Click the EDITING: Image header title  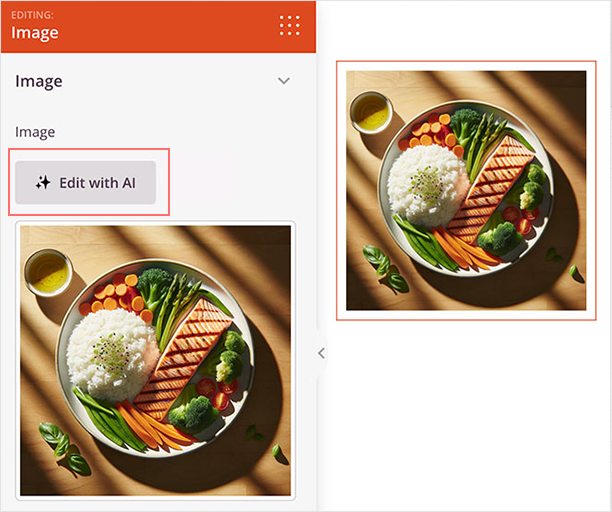35,26
